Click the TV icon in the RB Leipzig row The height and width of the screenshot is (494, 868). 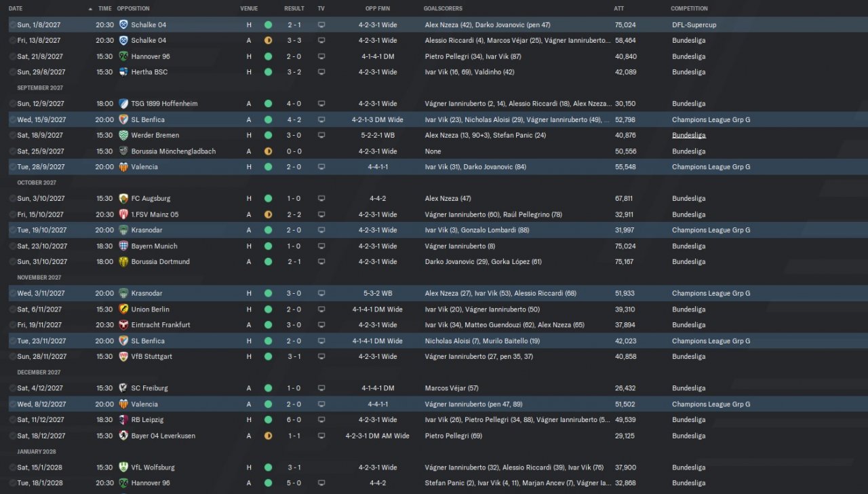pos(321,420)
